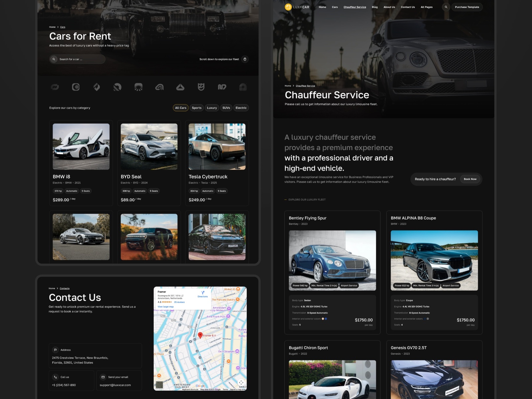
Task: Pick the blue color swatch on the Bentley card
Action: [x=326, y=319]
